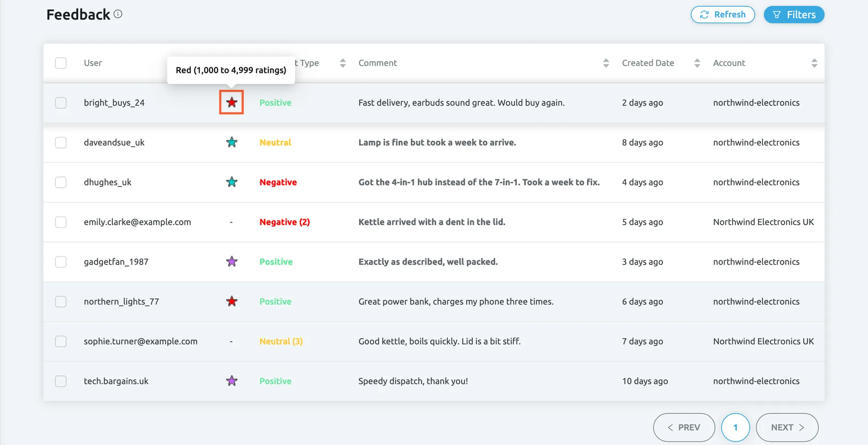Tick the select-all checkbox in header
Screen dimensions: 868x445
(61, 63)
